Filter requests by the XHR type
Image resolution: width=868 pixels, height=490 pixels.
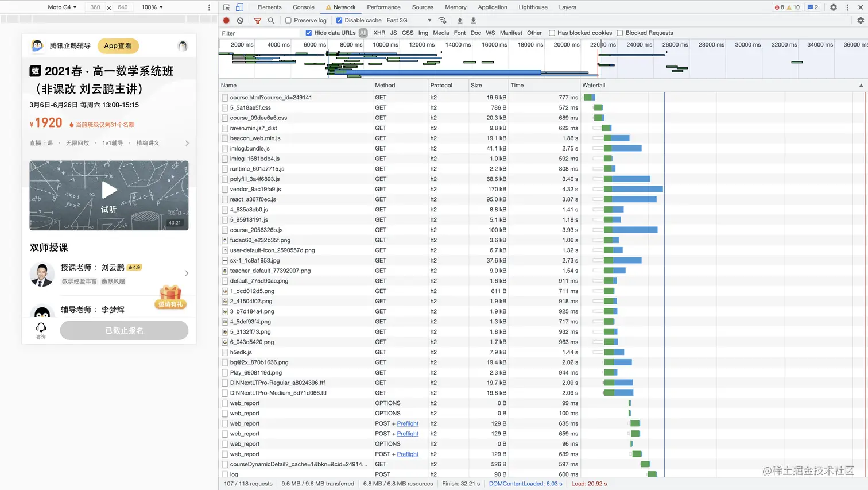click(379, 33)
